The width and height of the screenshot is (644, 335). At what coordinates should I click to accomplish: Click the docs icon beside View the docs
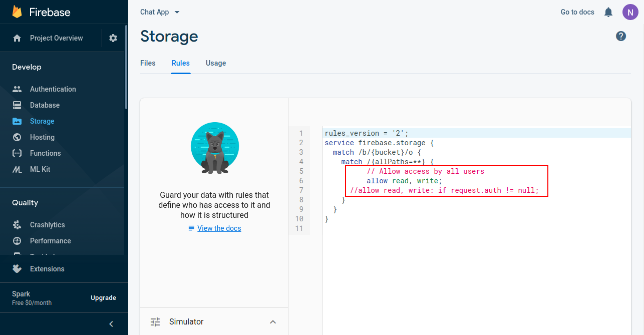tap(191, 228)
